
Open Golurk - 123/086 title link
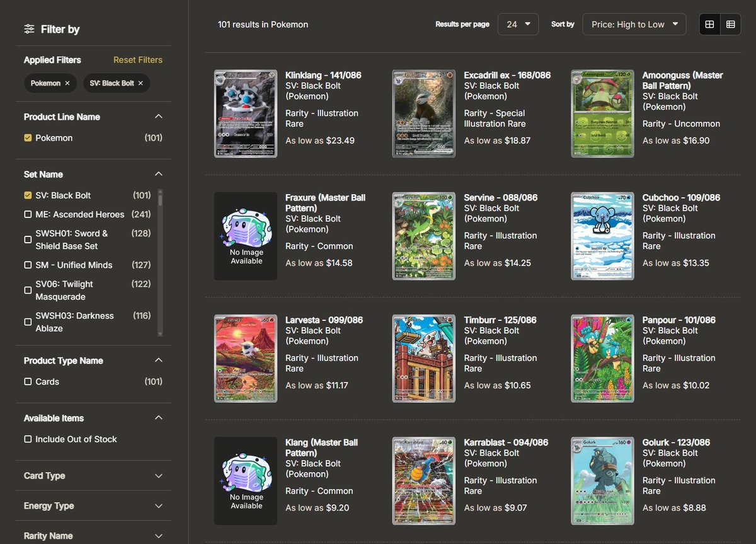pos(676,442)
